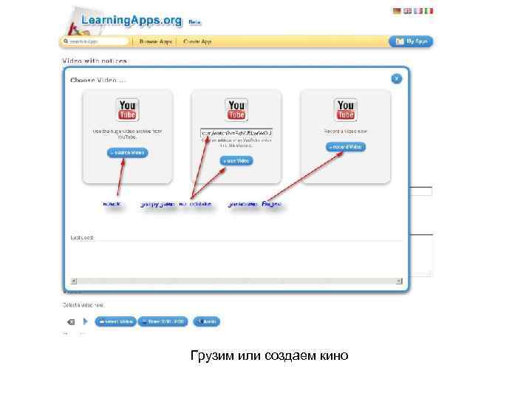Click the input field right of the dialog
This screenshot has width=532, height=399.
pyautogui.click(x=421, y=191)
